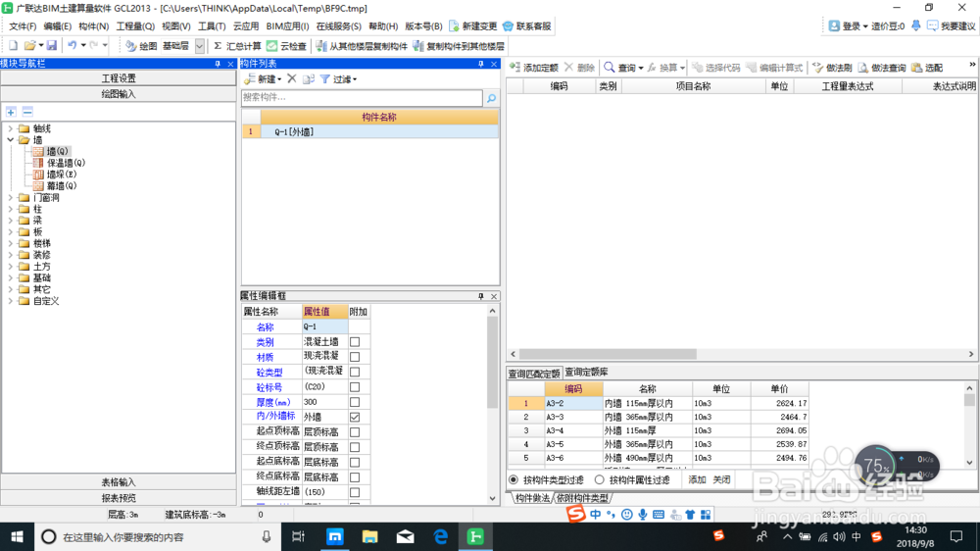This screenshot has width=980, height=551.
Task: Pin the 属性编辑框 panel
Action: click(480, 296)
